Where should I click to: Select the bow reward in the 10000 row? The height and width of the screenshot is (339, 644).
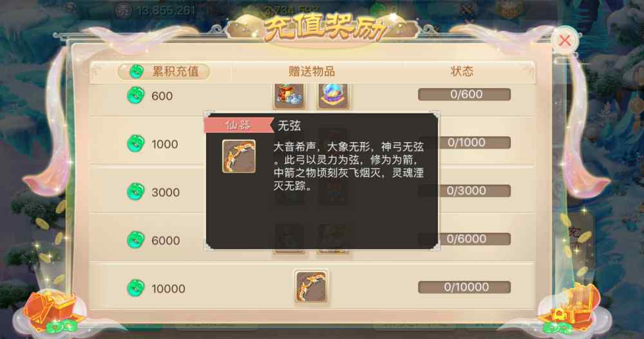(x=311, y=287)
